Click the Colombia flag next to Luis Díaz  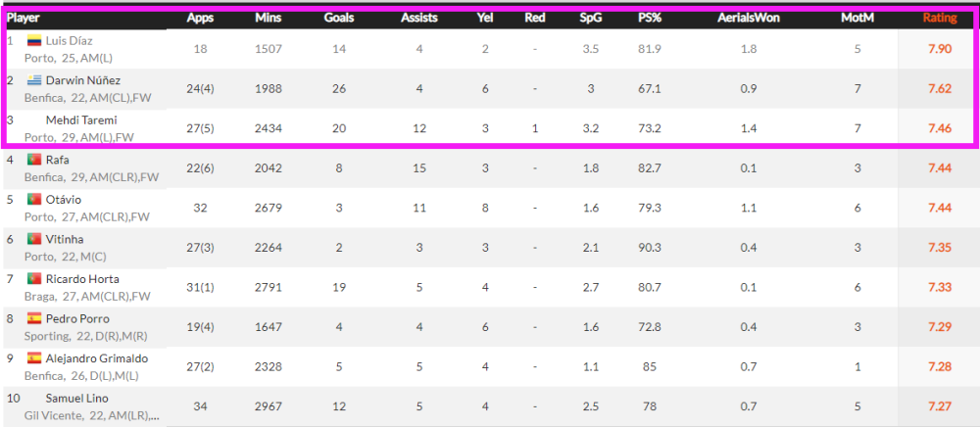pyautogui.click(x=33, y=41)
